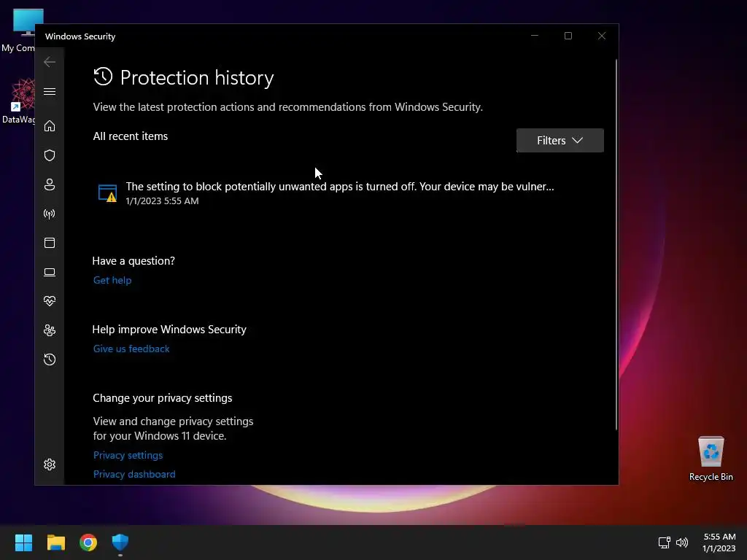This screenshot has height=560, width=747.
Task: Maximize the Windows Security window
Action: click(x=568, y=36)
